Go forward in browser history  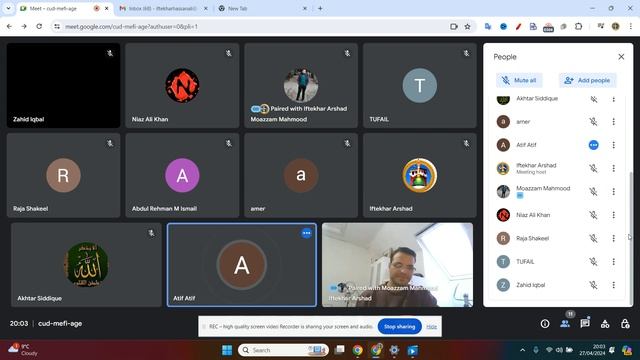[x=24, y=27]
